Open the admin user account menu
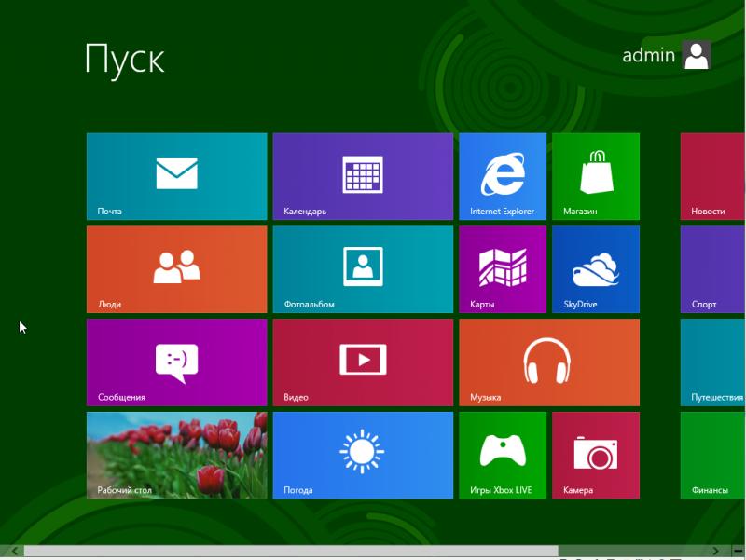 click(x=649, y=56)
